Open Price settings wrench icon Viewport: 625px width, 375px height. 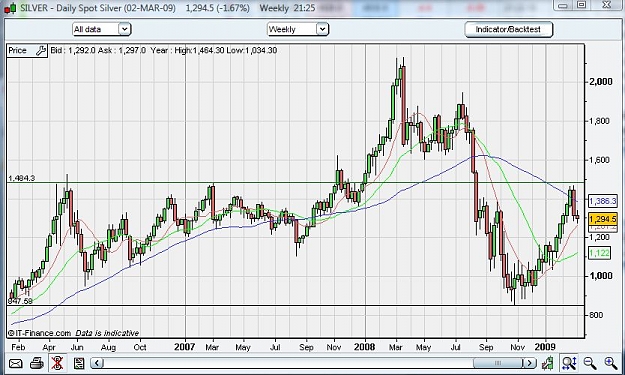[41, 51]
